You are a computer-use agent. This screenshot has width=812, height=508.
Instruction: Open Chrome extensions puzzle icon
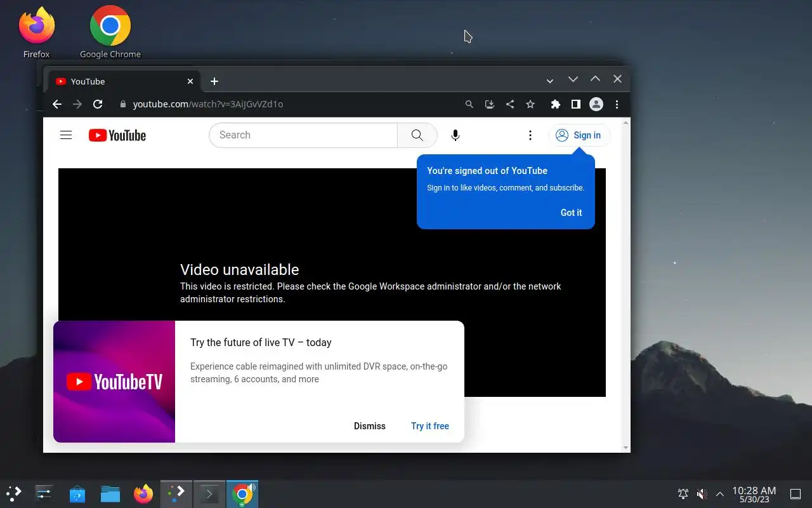(556, 104)
